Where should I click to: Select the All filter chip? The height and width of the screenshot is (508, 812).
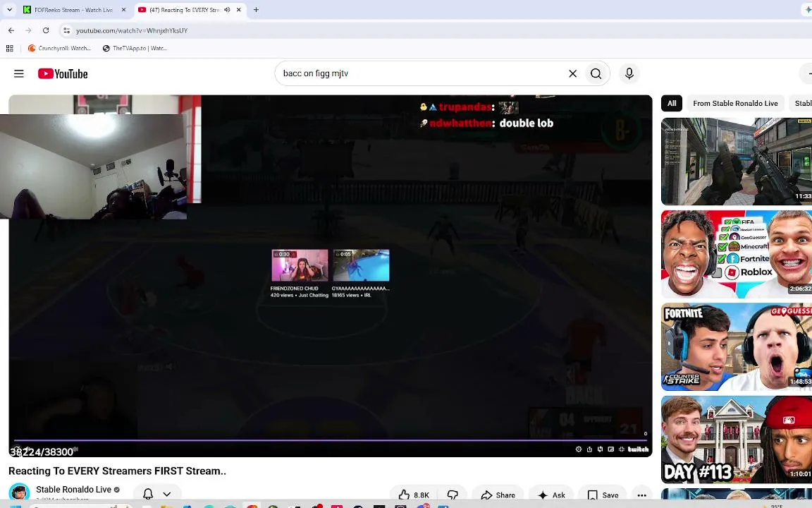pos(672,103)
